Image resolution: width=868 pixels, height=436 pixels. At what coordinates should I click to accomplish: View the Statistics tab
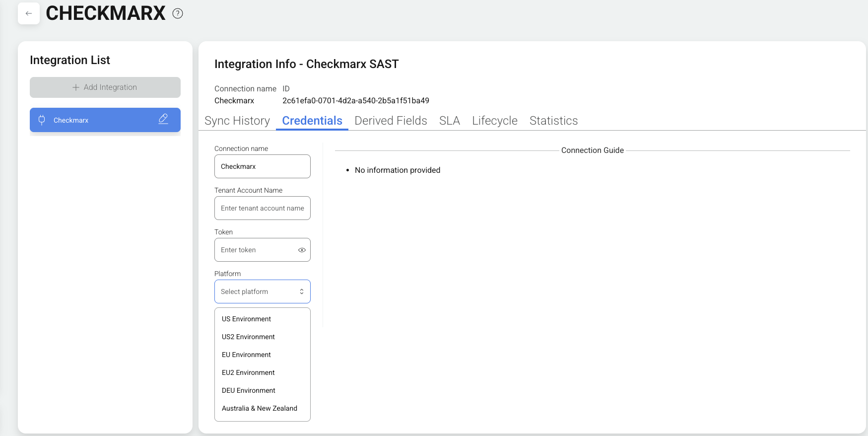(x=553, y=121)
